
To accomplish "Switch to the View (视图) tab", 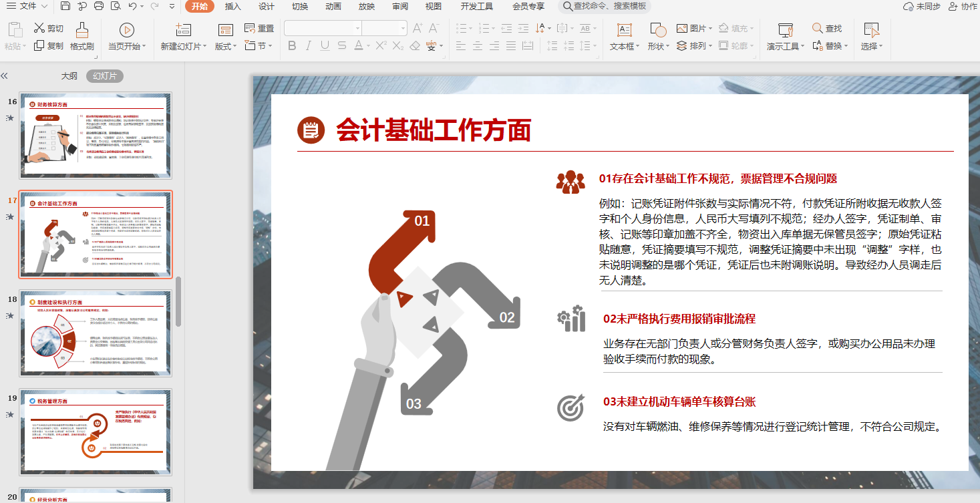I will point(434,7).
